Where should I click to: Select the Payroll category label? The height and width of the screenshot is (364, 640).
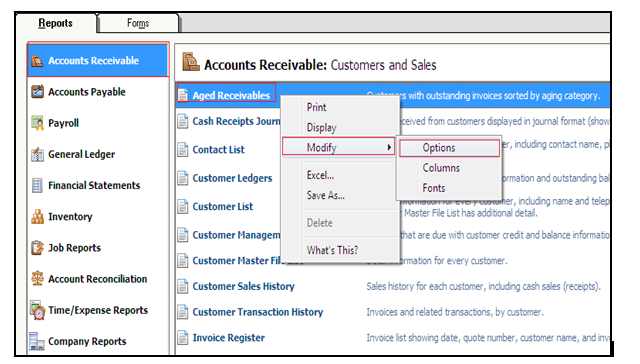tap(63, 123)
